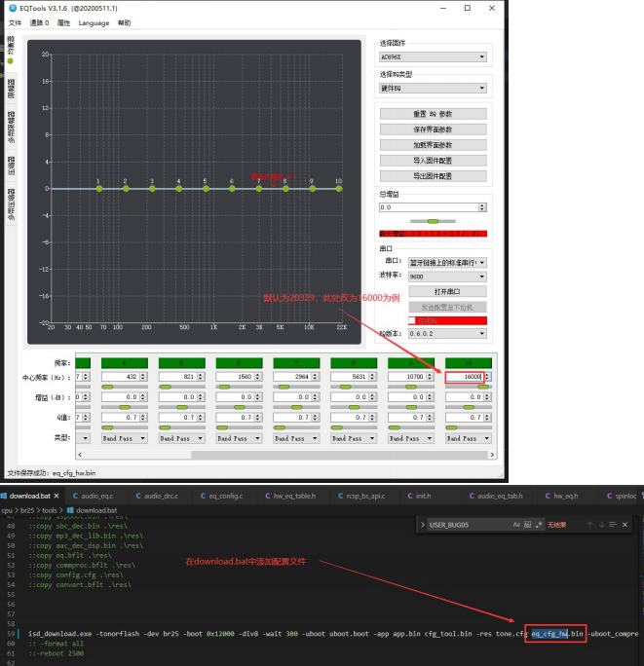
Task: Click EQ node 1 on the graph
Action: tap(99, 189)
